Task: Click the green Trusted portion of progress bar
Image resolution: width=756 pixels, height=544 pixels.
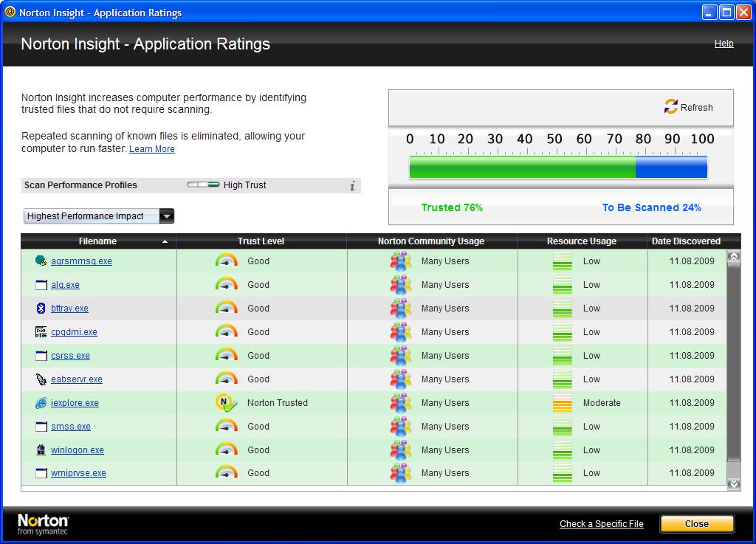Action: pos(522,168)
